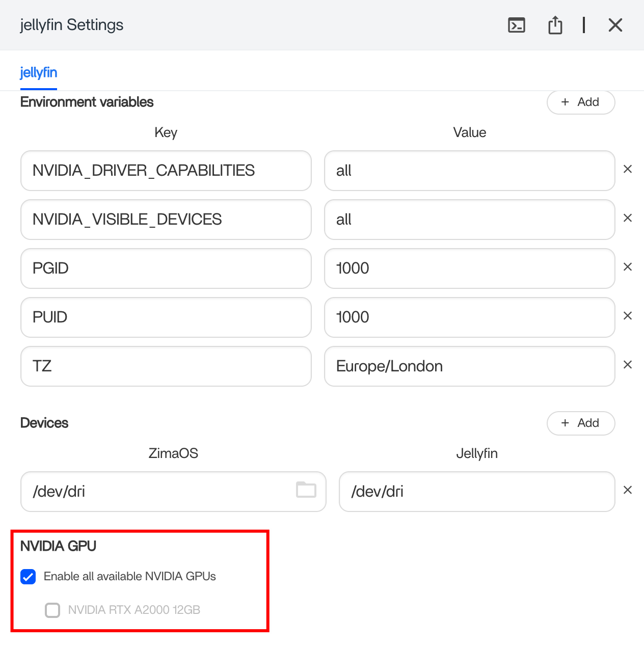
Task: Add a new device mapping
Action: point(580,423)
